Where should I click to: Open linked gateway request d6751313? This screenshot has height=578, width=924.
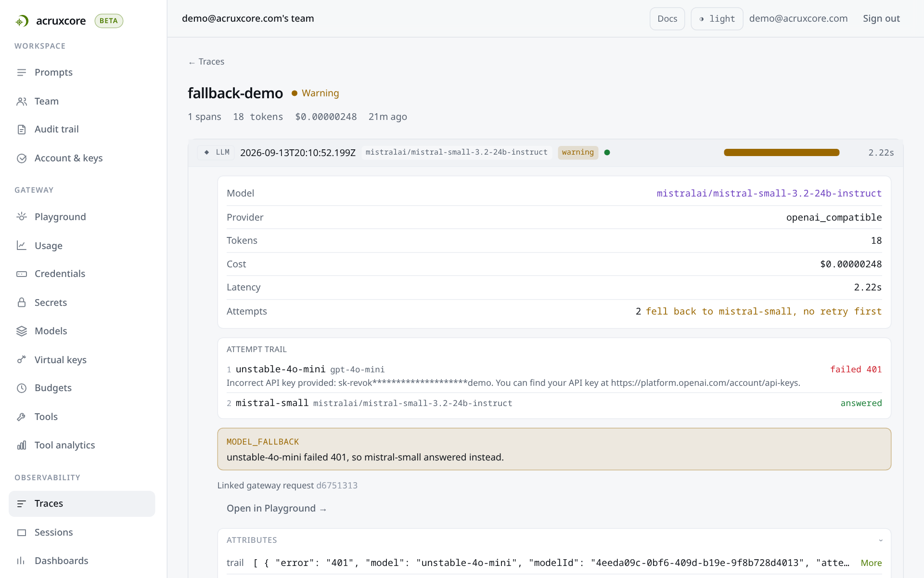click(x=337, y=486)
